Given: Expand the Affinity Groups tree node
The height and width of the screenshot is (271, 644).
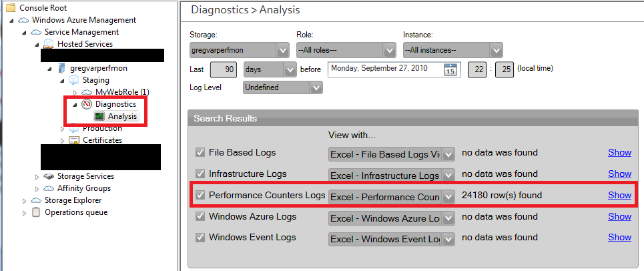Looking at the screenshot, I should coord(37,189).
